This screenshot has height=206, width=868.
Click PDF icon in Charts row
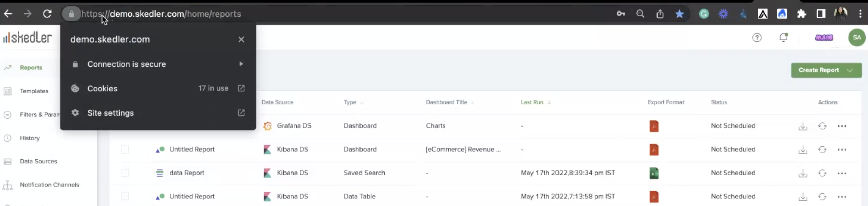654,126
